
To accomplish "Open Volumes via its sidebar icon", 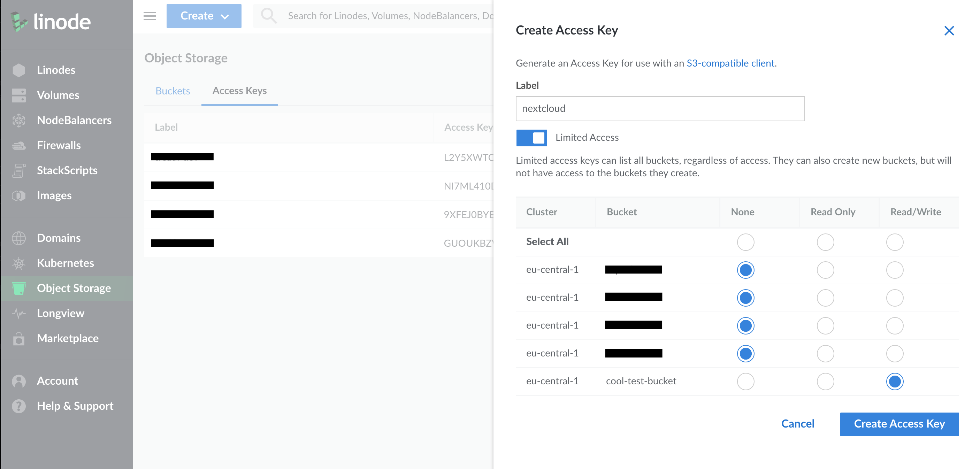I will point(18,95).
